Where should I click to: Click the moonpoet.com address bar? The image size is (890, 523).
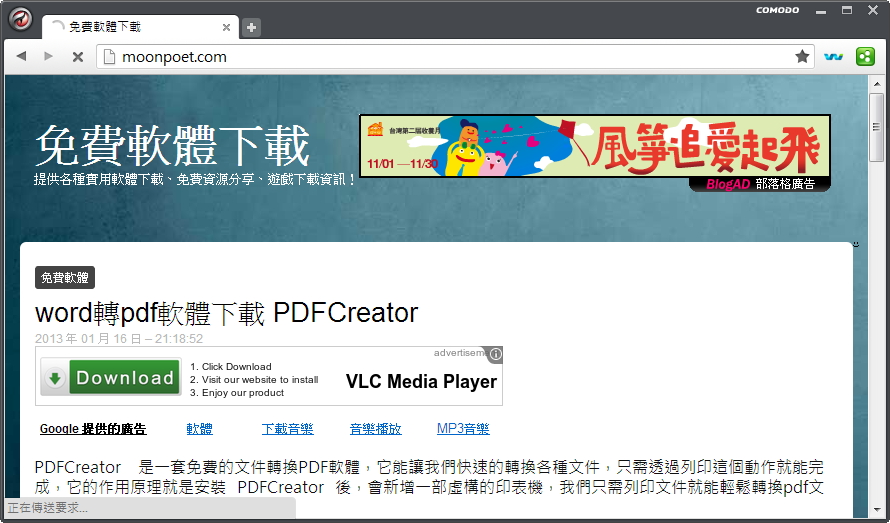[x=450, y=57]
